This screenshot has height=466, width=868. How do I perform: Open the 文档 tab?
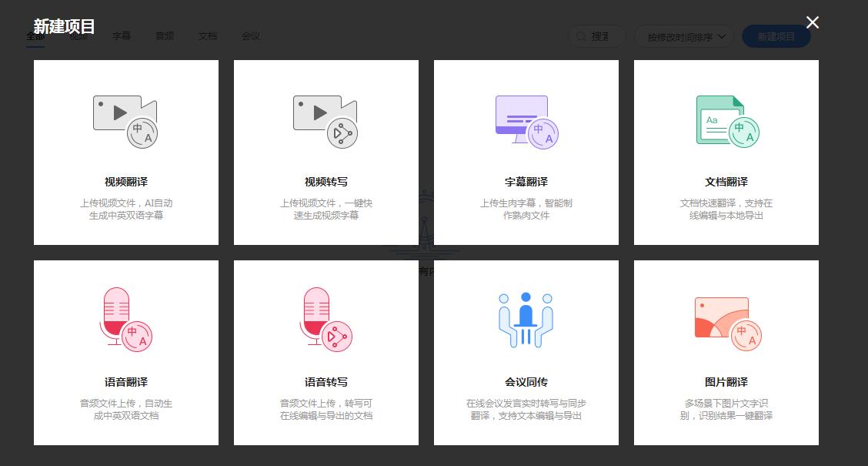(x=207, y=35)
